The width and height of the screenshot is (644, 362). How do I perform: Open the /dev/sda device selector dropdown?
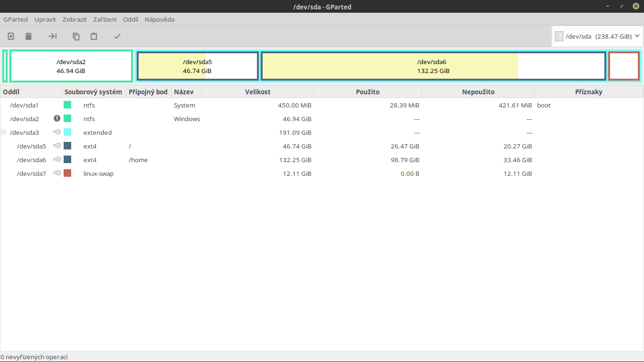point(597,36)
